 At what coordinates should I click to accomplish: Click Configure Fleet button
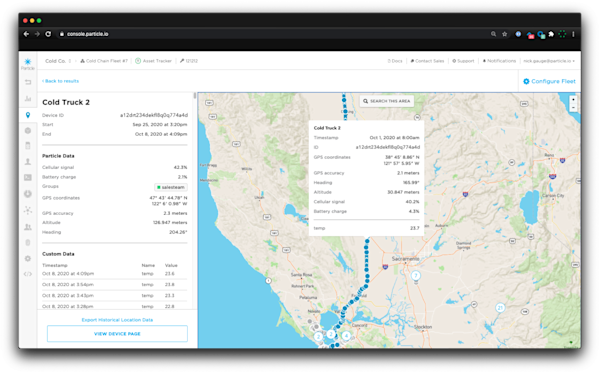click(x=549, y=81)
